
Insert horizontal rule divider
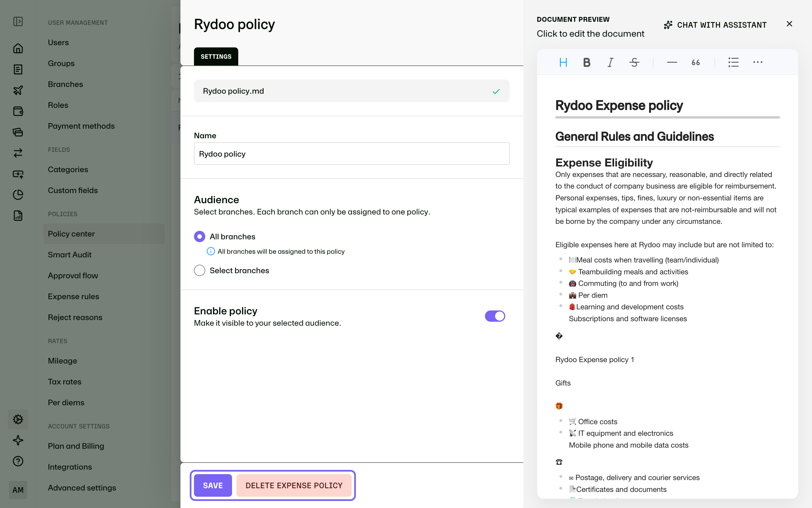coord(672,62)
